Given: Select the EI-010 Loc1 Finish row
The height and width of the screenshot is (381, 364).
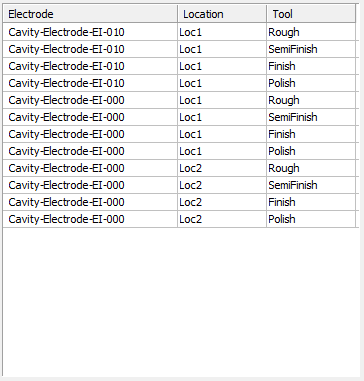Looking at the screenshot, I should [x=179, y=66].
